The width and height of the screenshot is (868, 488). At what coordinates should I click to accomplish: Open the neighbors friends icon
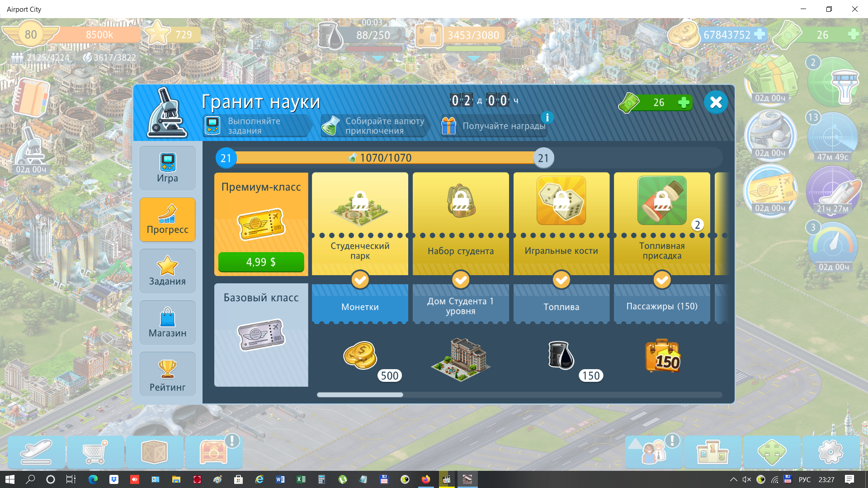click(653, 452)
